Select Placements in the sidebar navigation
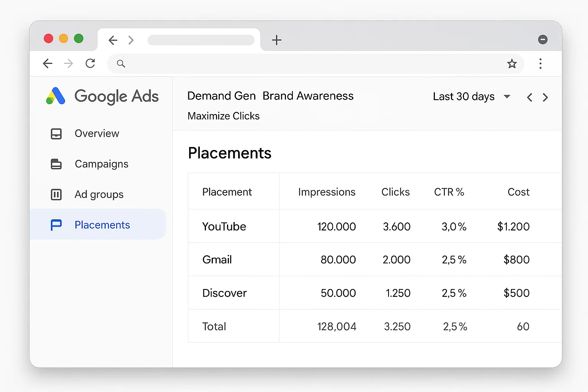The height and width of the screenshot is (392, 588). (x=102, y=225)
